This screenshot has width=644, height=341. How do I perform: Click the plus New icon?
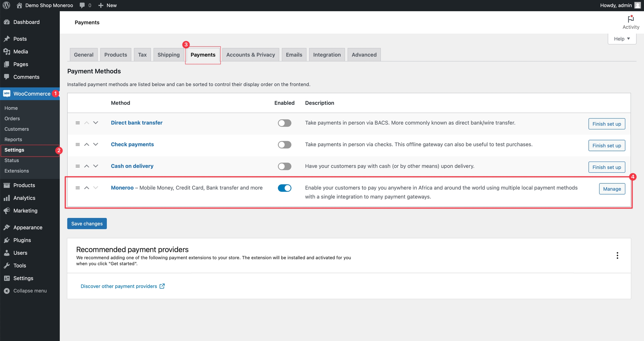[x=101, y=5]
